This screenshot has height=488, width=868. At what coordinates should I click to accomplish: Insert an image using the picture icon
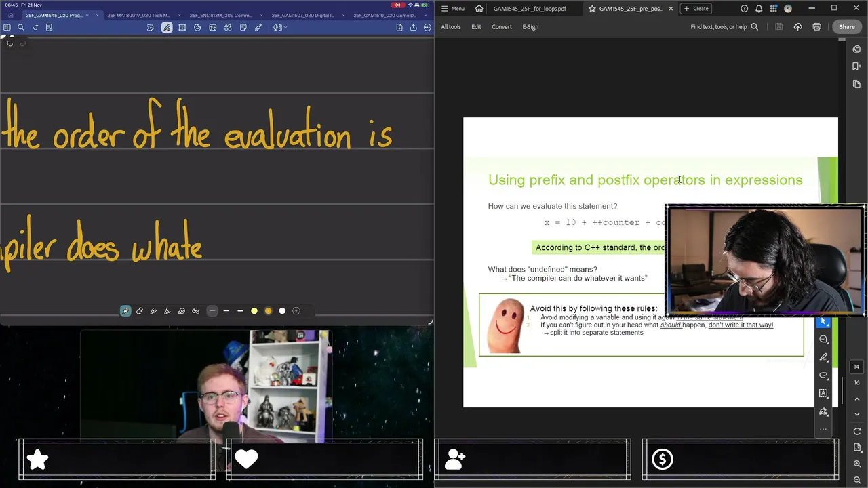[212, 27]
